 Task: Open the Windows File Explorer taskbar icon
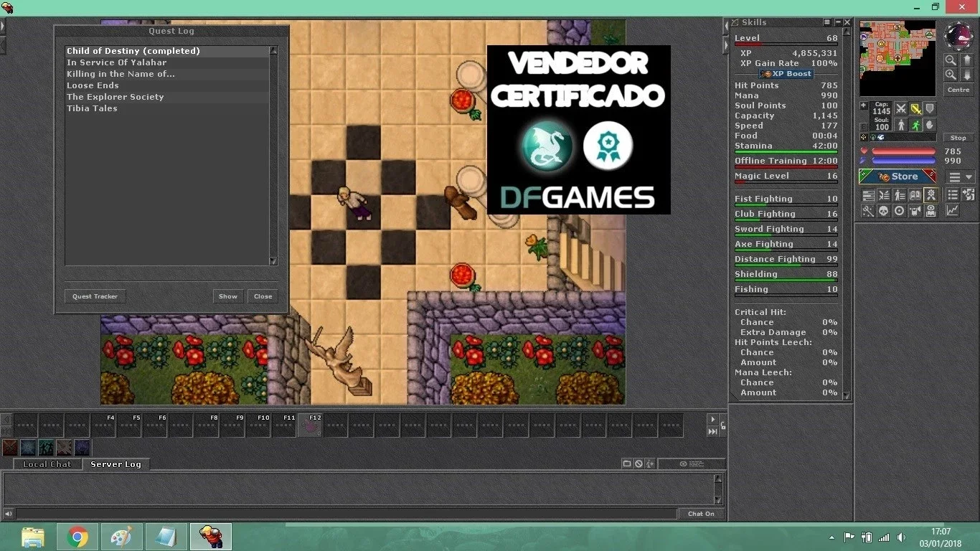coord(33,537)
